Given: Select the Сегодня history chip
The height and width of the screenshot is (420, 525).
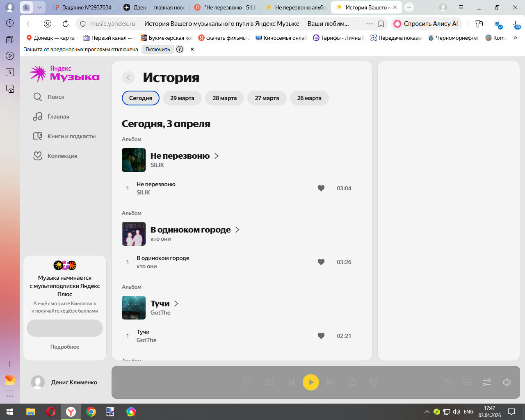Looking at the screenshot, I should (141, 98).
